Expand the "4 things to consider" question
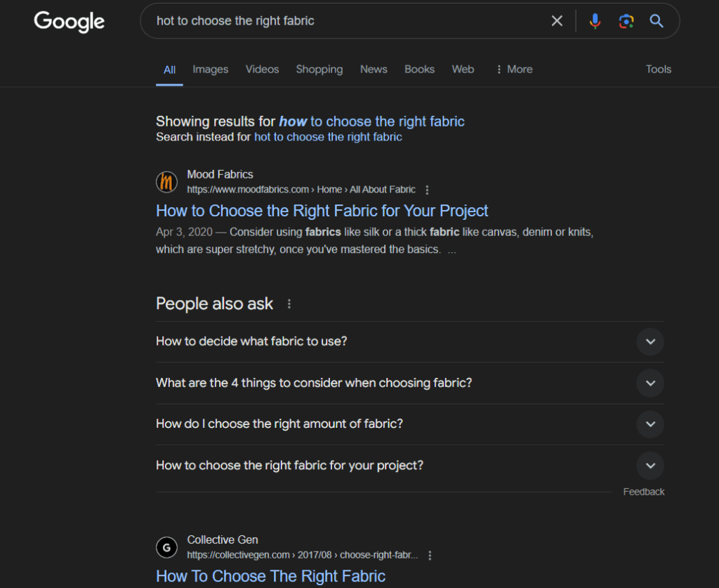 click(x=649, y=383)
